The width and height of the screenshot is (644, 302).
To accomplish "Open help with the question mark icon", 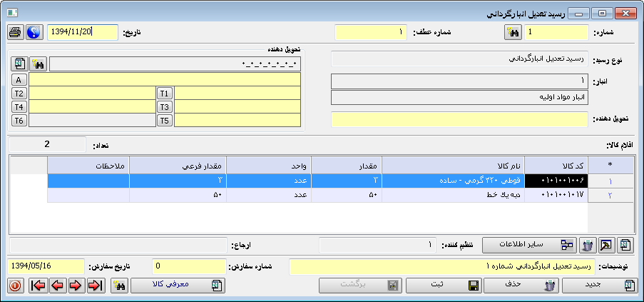I will click(34, 32).
